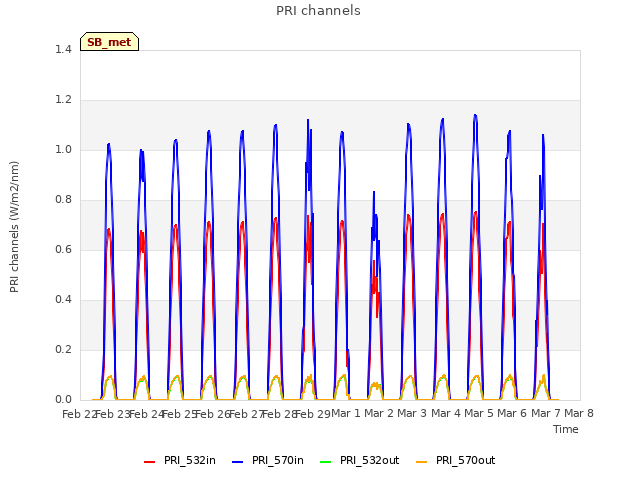
Task: Click the 'PRI channels' chart title
Action: [318, 11]
